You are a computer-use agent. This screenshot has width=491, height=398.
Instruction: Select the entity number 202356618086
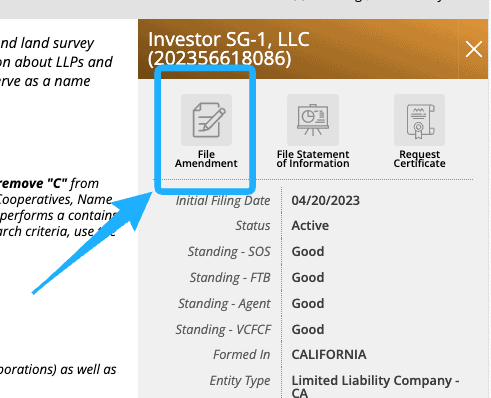pyautogui.click(x=220, y=58)
